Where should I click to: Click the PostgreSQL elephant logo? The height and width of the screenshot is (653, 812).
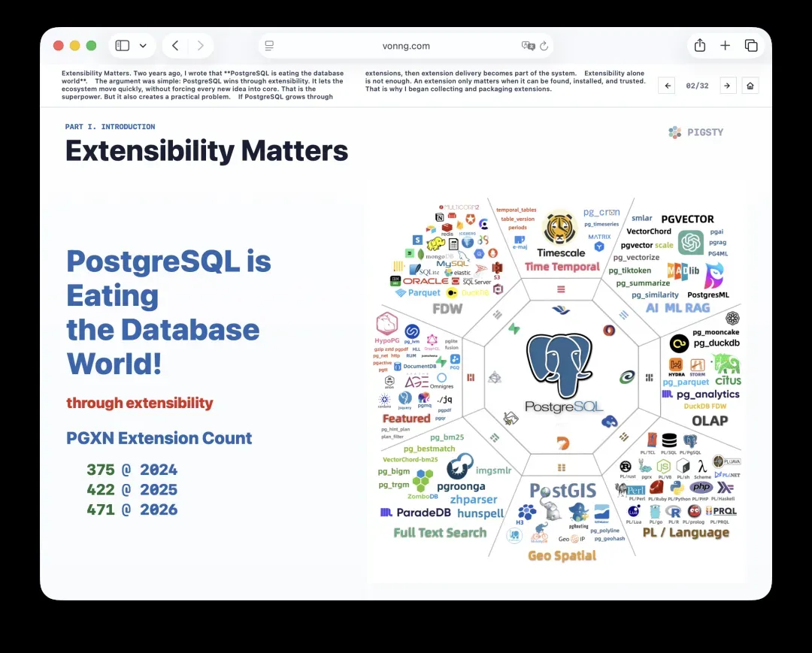click(x=559, y=365)
